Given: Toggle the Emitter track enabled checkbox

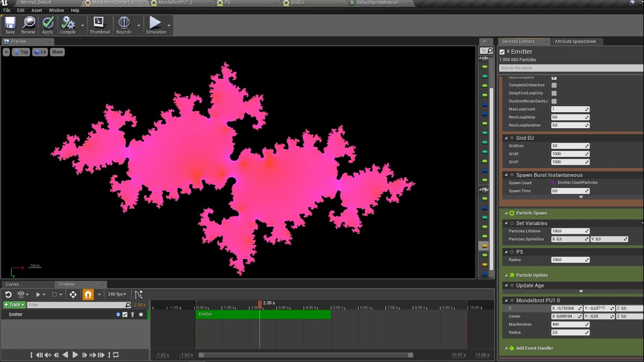Looking at the screenshot, I should tap(125, 315).
